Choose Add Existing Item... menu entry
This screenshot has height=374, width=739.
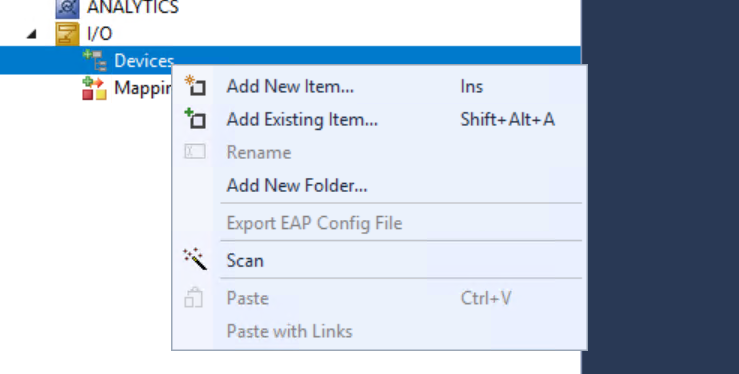pos(302,120)
